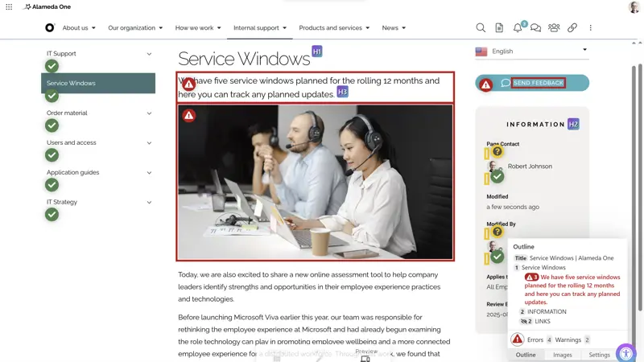Open the notifications bell icon
The height and width of the screenshot is (362, 644).
[x=518, y=28]
